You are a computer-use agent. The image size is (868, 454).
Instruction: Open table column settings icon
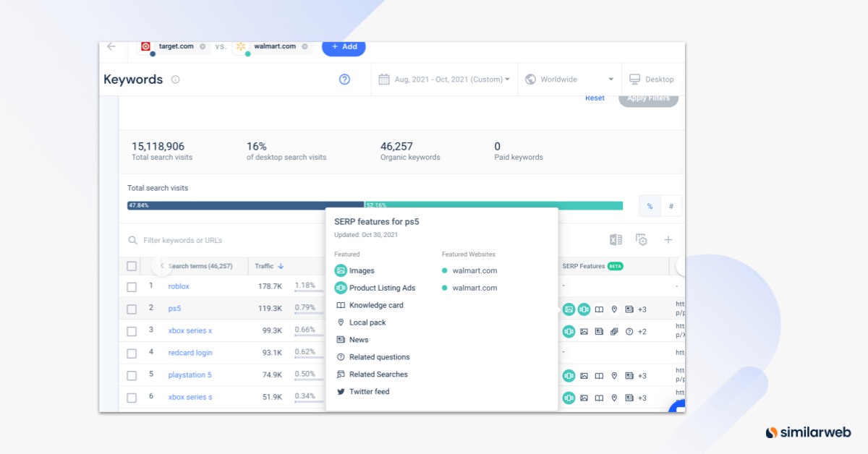[642, 240]
